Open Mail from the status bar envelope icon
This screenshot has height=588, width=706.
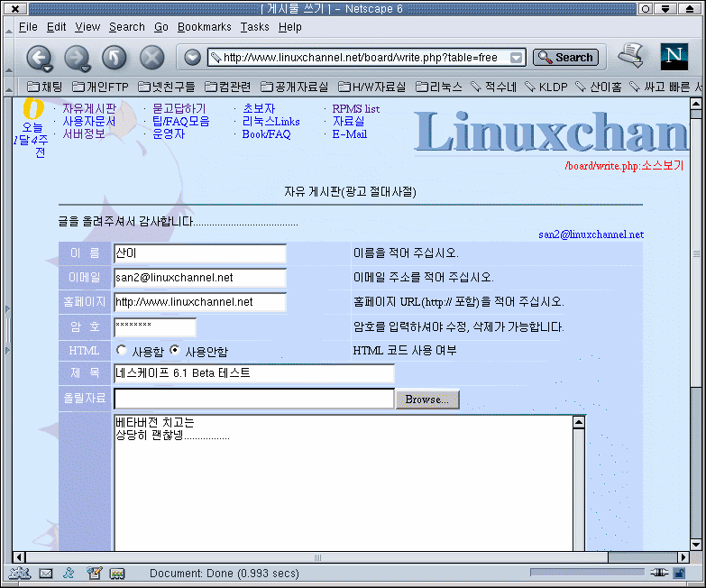(45, 573)
